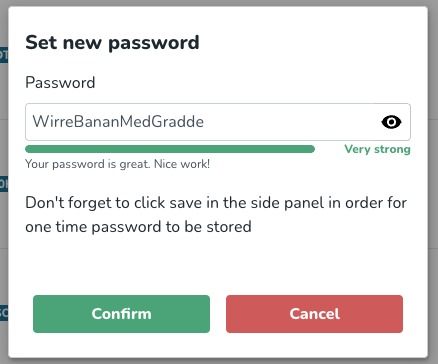Screen dimensions: 438x364
Task: Click inside the Password input field
Action: 218,122
